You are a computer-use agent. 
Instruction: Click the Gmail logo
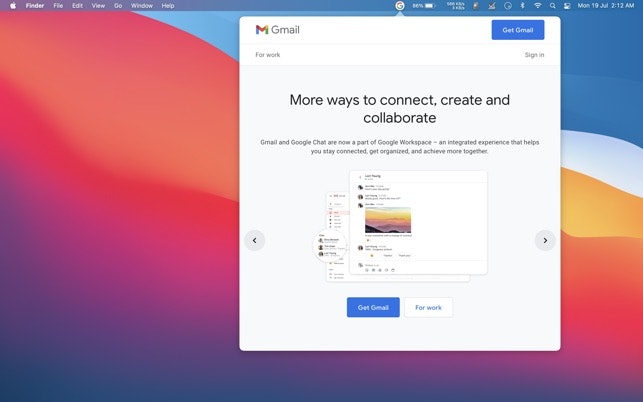278,30
